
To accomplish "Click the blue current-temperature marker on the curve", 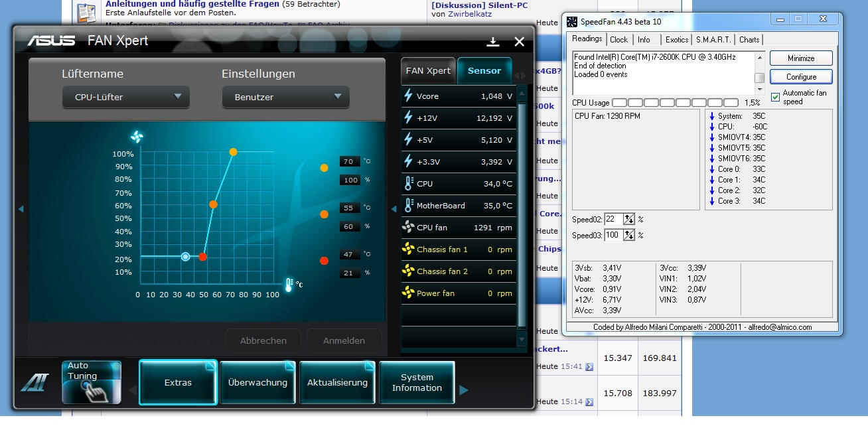I will pos(185,257).
